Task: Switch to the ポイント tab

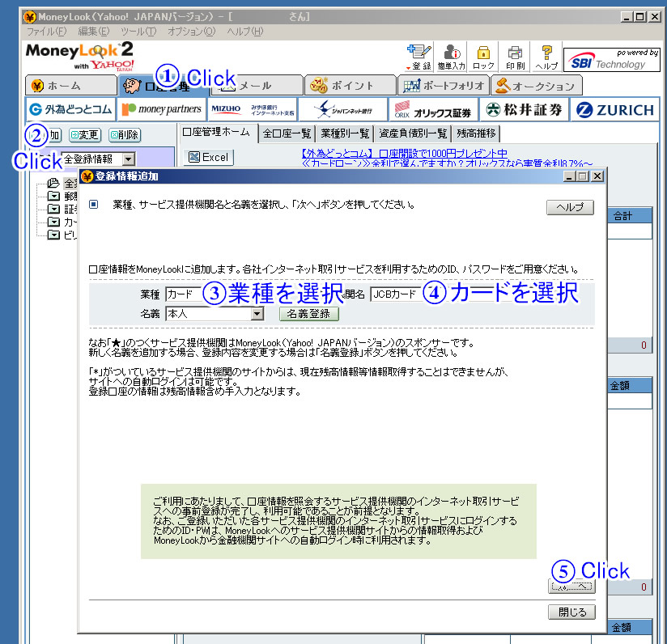Action: pos(350,86)
